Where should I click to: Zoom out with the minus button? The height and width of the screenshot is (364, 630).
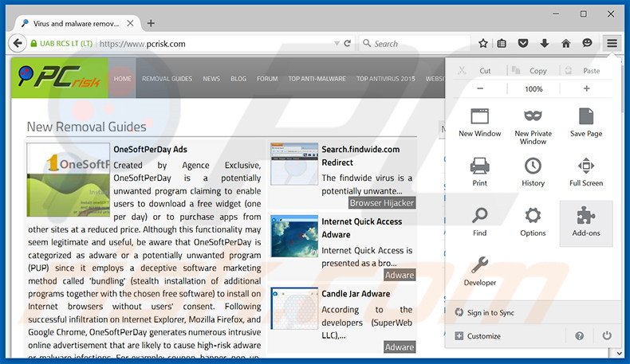click(x=480, y=88)
